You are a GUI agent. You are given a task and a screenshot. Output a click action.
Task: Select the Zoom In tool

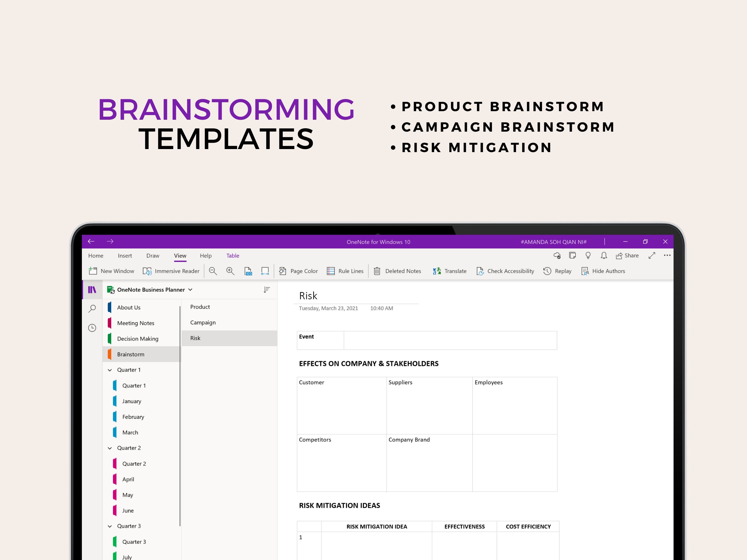click(230, 271)
